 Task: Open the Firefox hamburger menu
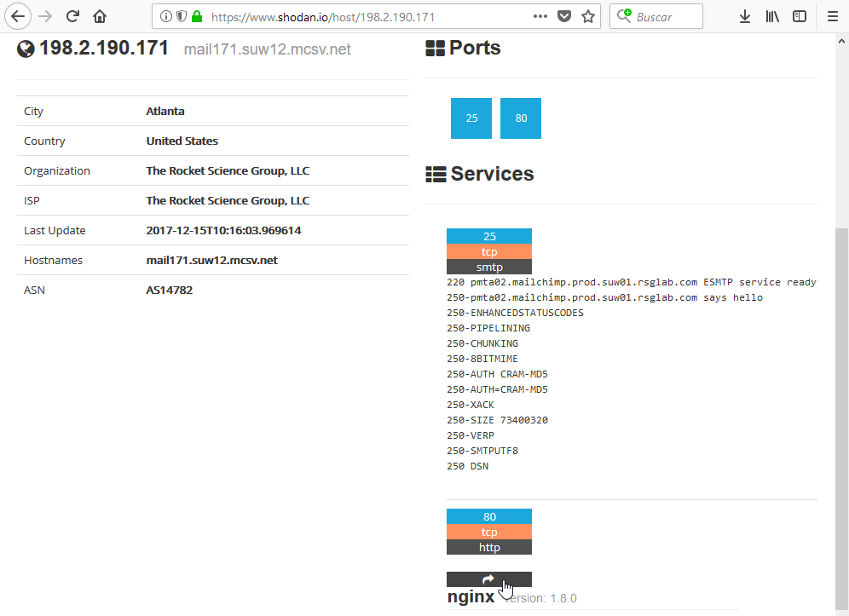click(833, 16)
